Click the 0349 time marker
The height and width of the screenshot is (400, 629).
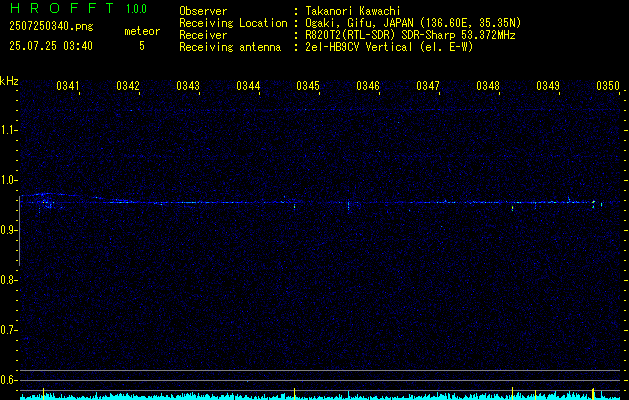pyautogui.click(x=548, y=85)
